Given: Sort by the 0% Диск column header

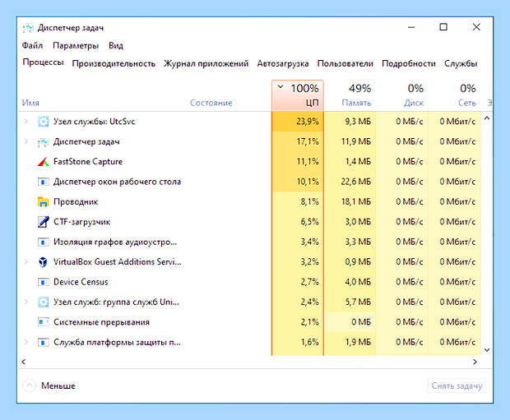Looking at the screenshot, I should coord(402,95).
